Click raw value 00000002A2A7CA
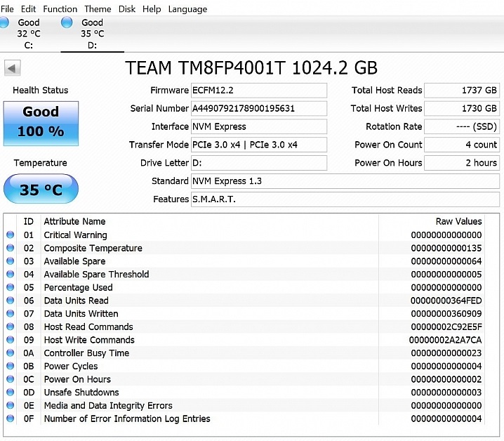504x441 pixels. (x=445, y=340)
